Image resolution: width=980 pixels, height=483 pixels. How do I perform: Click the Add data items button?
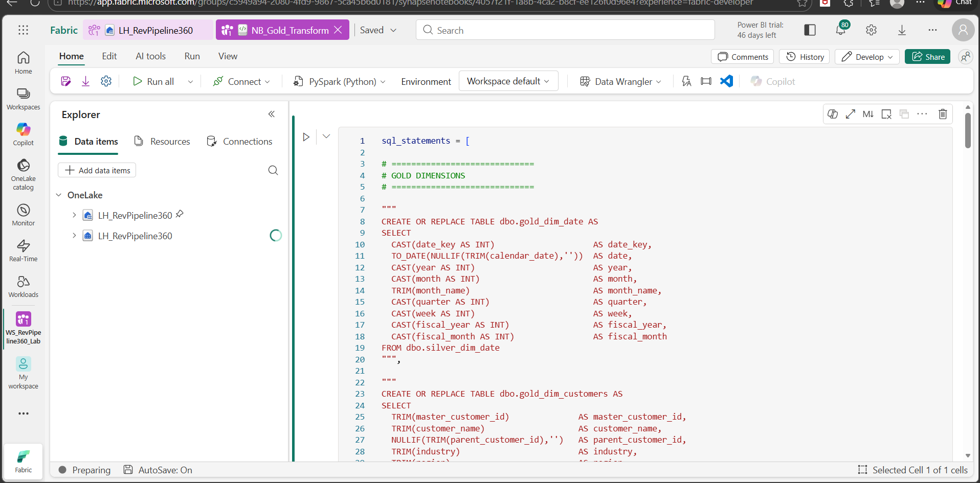click(97, 170)
